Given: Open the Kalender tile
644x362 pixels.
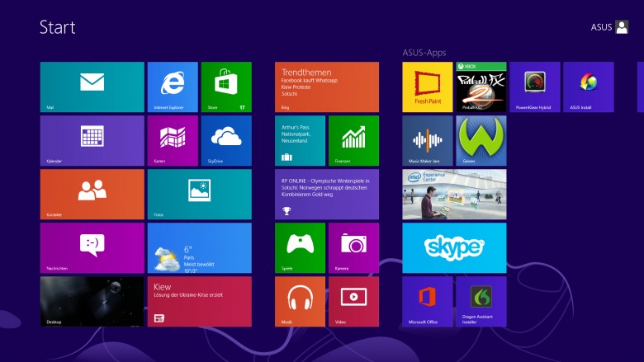Looking at the screenshot, I should tap(92, 141).
